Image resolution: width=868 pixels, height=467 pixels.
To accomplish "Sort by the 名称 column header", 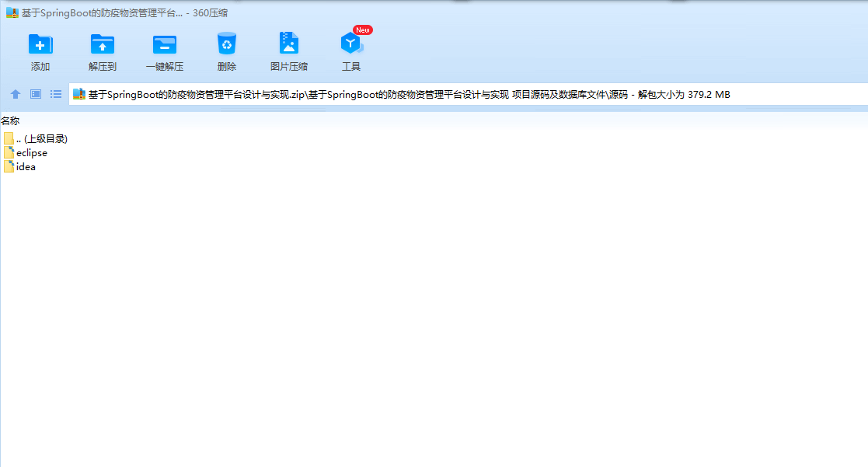I will click(x=10, y=120).
